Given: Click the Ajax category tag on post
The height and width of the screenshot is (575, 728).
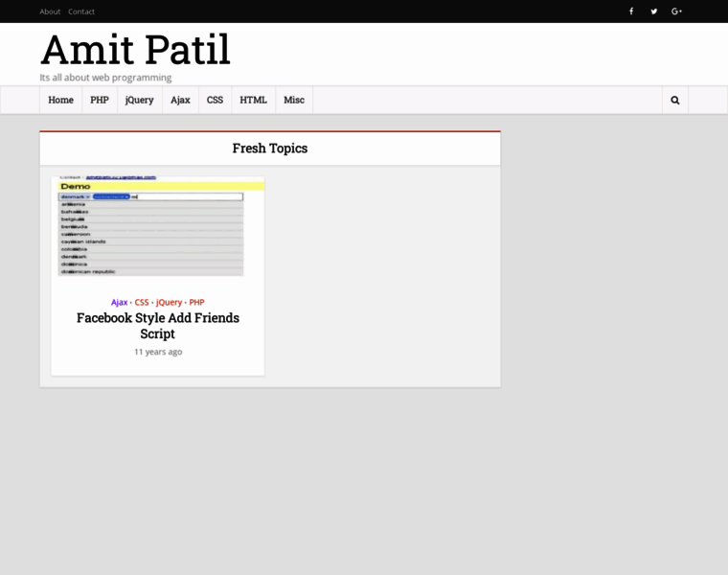Looking at the screenshot, I should pos(120,303).
